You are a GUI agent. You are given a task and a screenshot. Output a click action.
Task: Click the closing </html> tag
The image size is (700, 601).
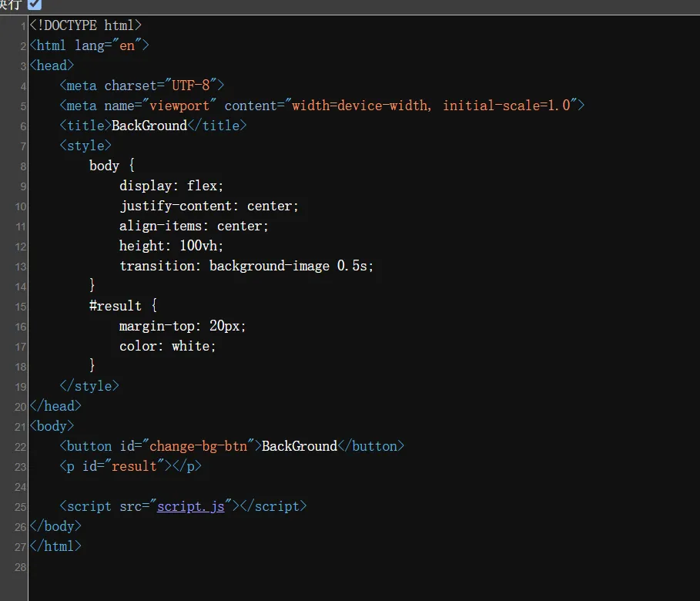coord(55,546)
